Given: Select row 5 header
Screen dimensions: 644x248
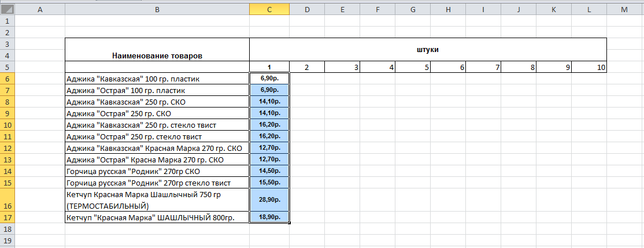Looking at the screenshot, I should (x=8, y=67).
